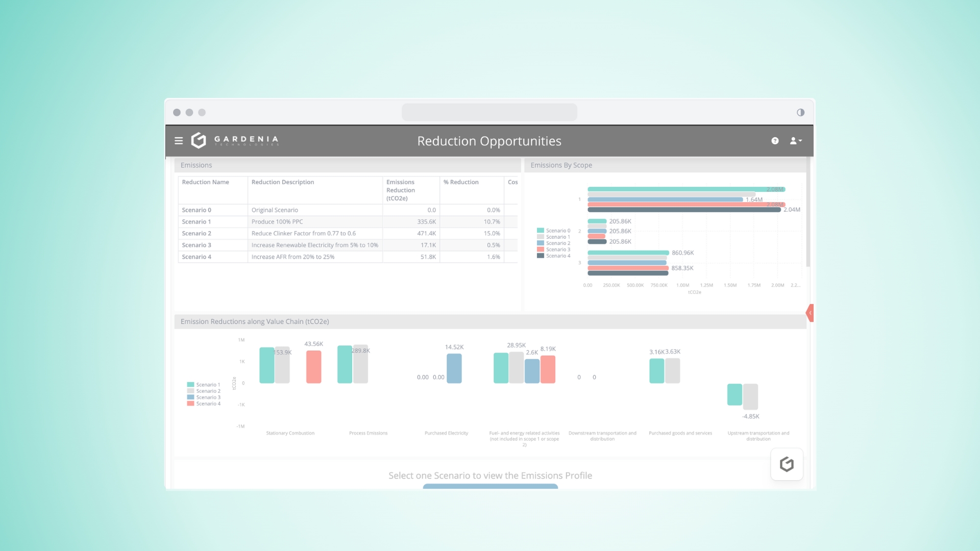Sort by Reduction Name column header
Viewport: 980px width, 551px height.
pos(213,190)
